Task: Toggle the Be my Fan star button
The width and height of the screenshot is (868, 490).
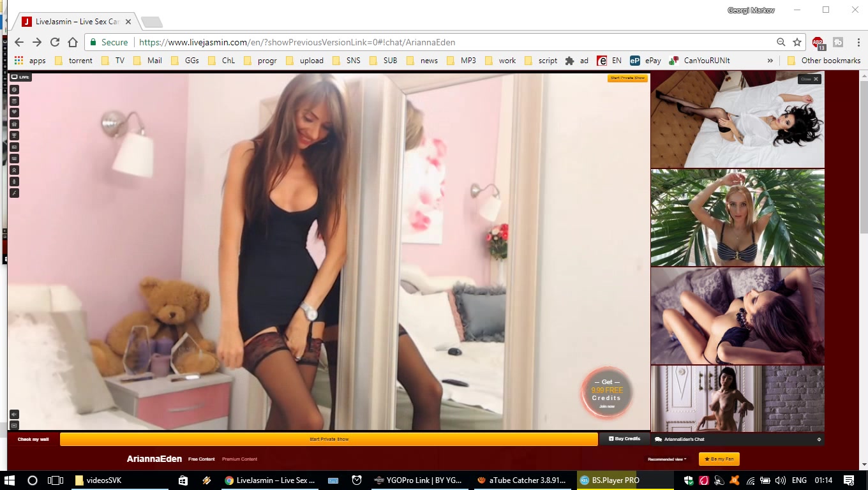Action: pos(719,459)
